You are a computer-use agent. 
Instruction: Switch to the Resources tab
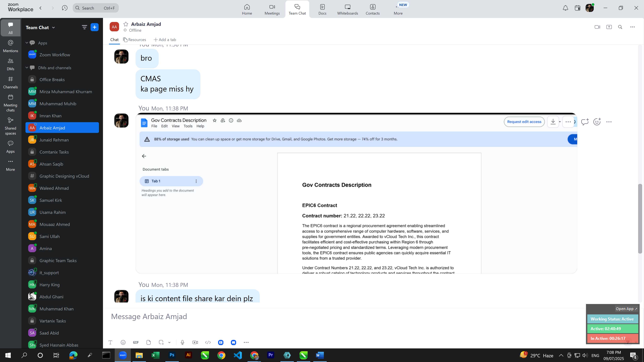(135, 40)
